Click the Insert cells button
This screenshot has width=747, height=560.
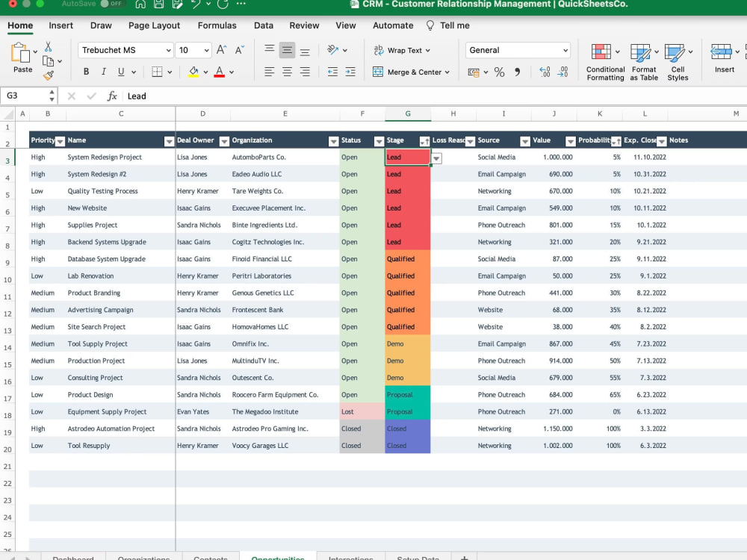(x=724, y=58)
